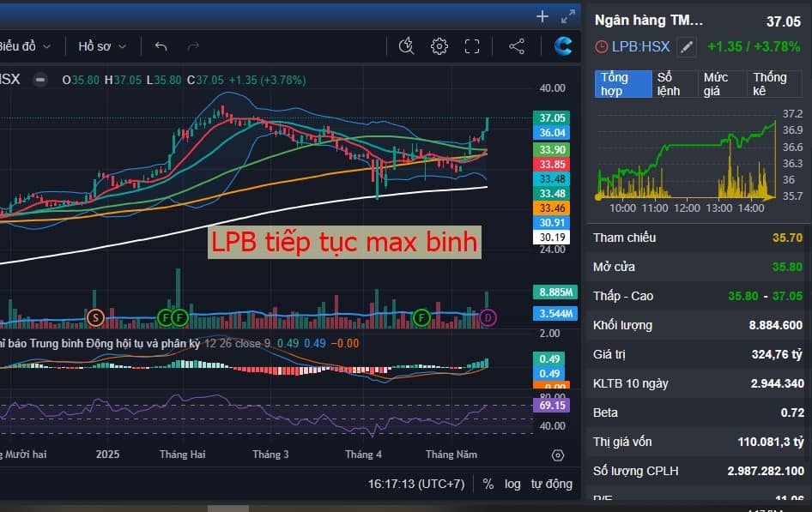Click the Giá trị 324,76 tỷ row
Image resolution: width=812 pixels, height=512 pixels.
pos(698,354)
